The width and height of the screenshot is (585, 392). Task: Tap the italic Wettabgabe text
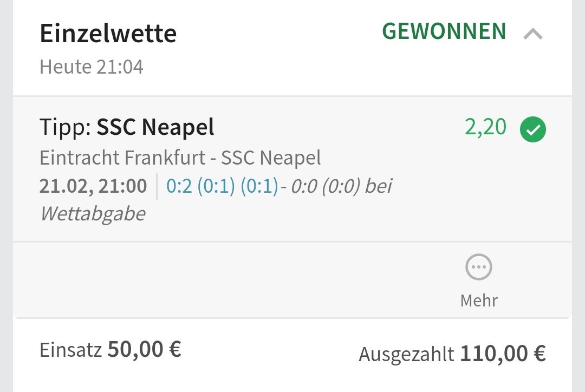[x=93, y=214]
